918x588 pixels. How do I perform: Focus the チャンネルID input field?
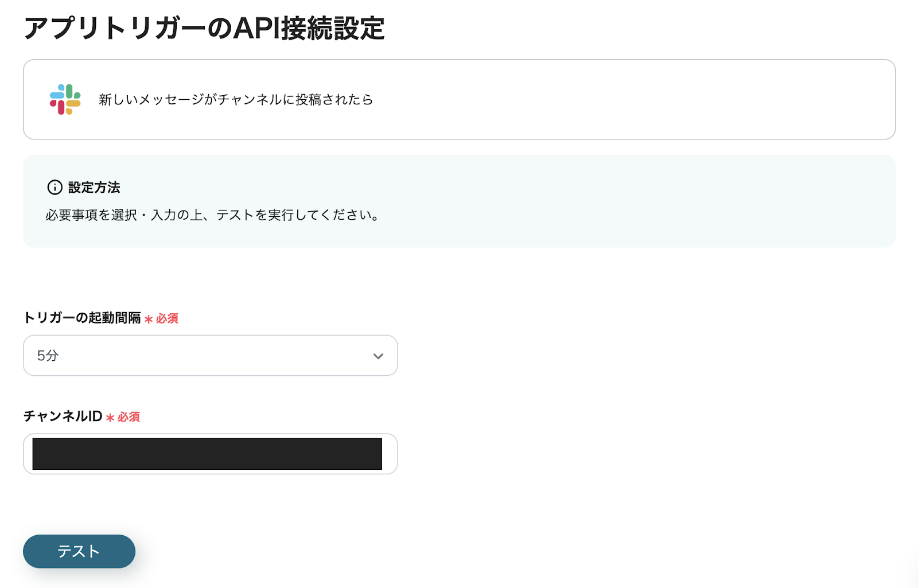tap(210, 454)
